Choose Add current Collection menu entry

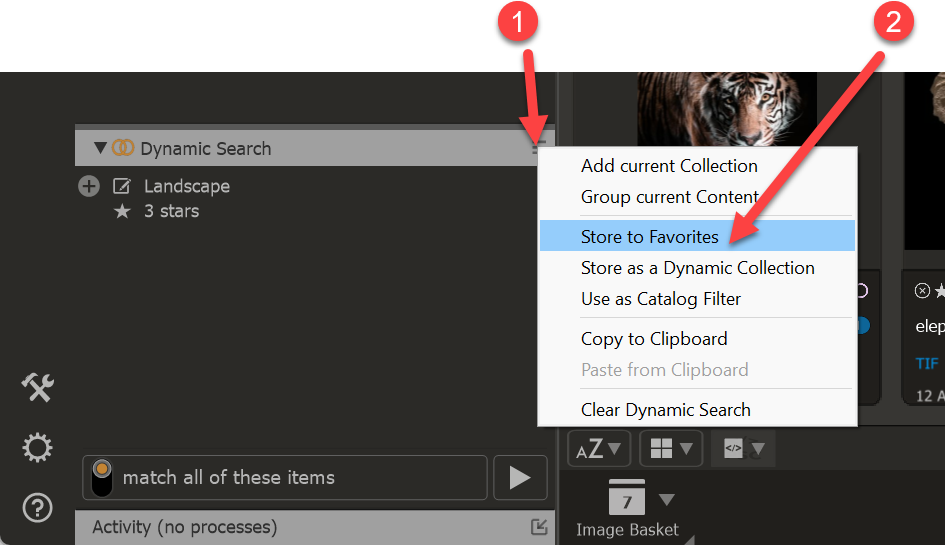tap(697, 166)
